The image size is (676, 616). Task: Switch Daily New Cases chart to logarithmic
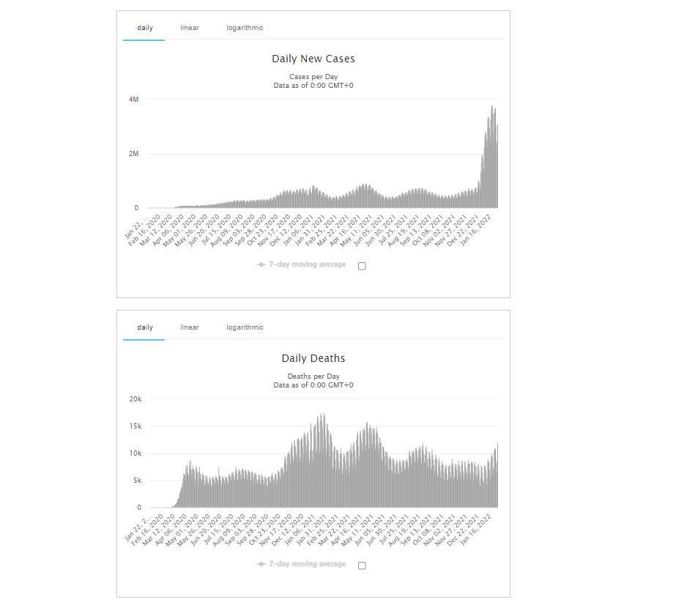point(245,28)
